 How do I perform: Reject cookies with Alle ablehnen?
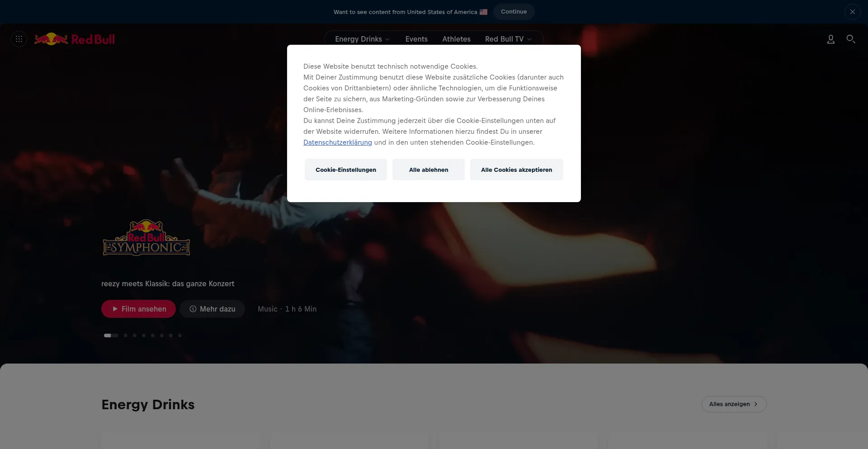click(429, 170)
